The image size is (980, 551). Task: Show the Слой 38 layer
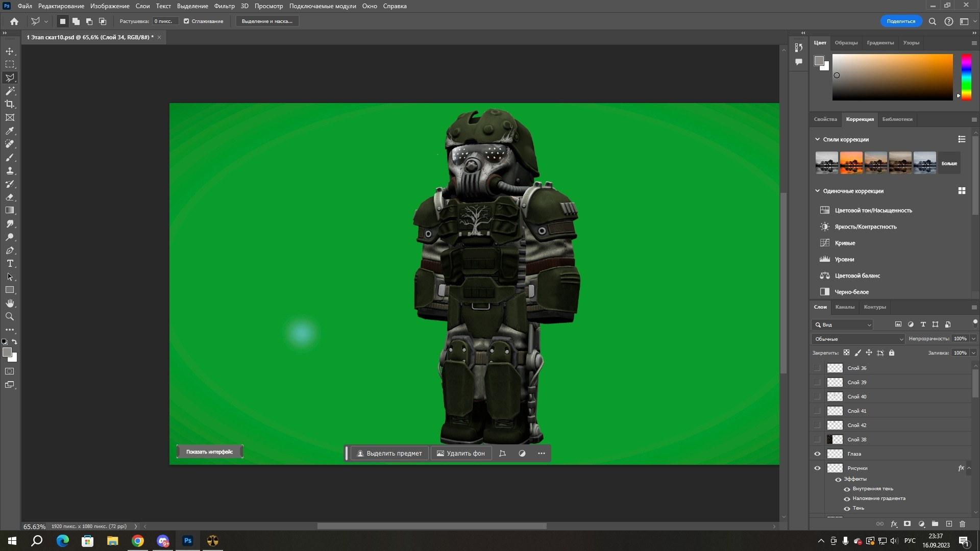coord(817,439)
